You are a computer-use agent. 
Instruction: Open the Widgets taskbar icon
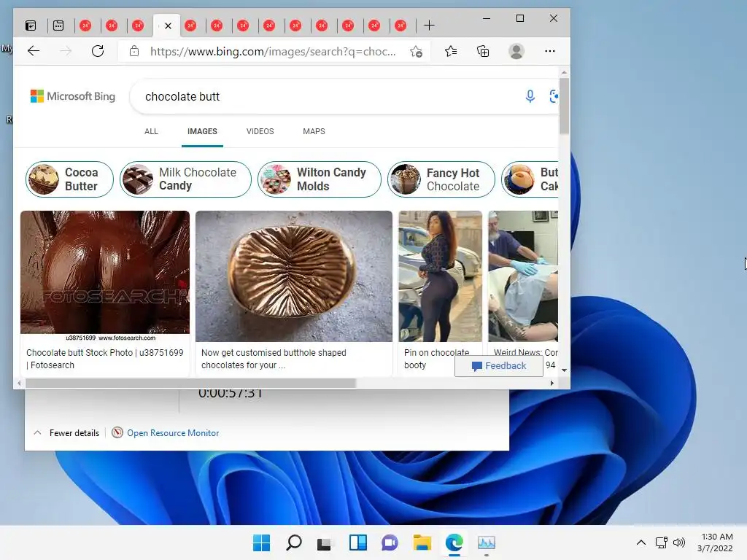click(x=357, y=542)
